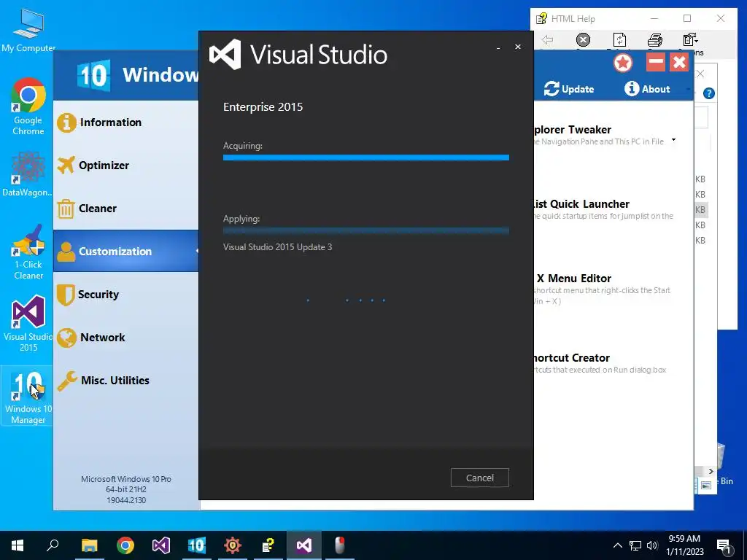Expand dropdown arrow beside Explorer Tweaker
Viewport: 747px width, 560px height.
pos(673,140)
